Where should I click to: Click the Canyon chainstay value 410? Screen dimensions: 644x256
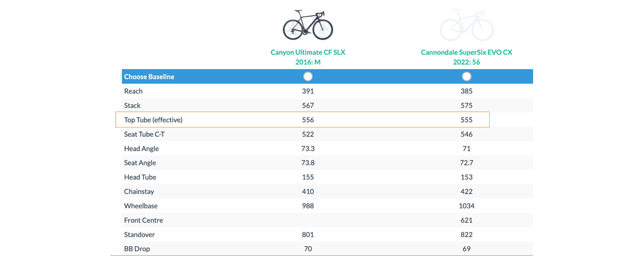pos(308,192)
